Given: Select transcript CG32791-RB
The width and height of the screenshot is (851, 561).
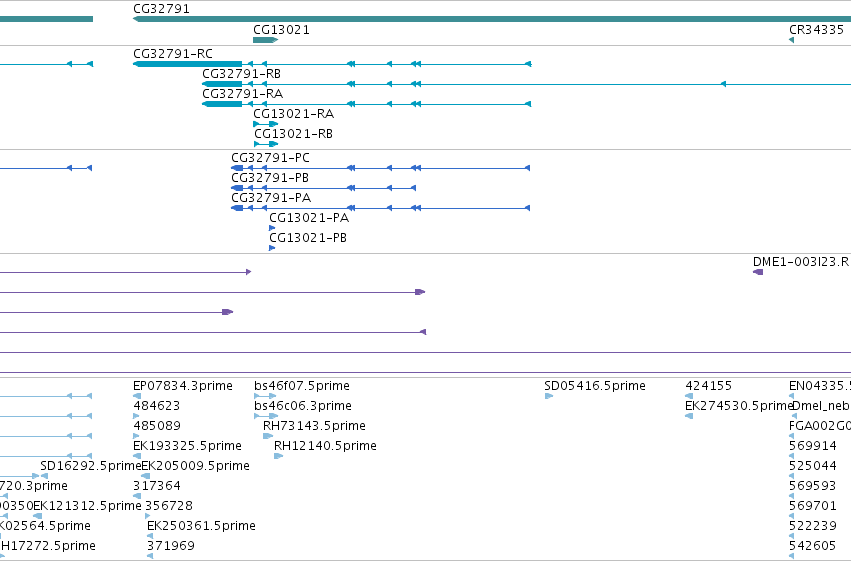Looking at the screenshot, I should (242, 73).
